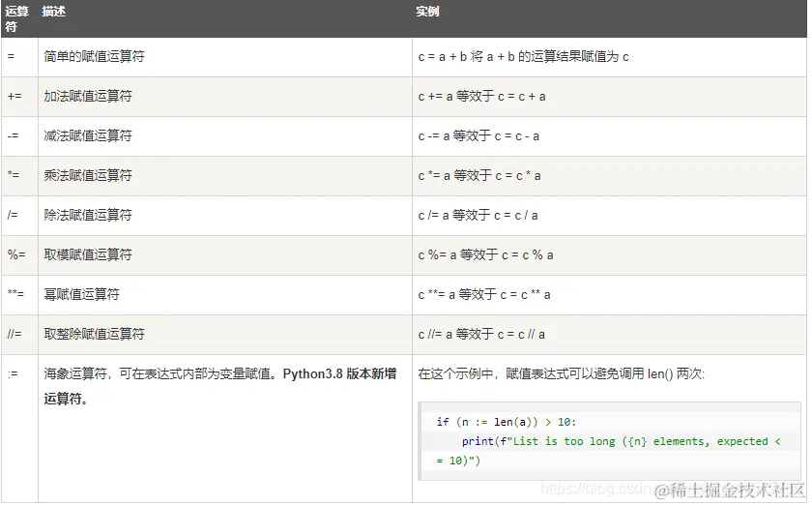Click code line 'if (n := len(a)) > 10:'

point(506,422)
